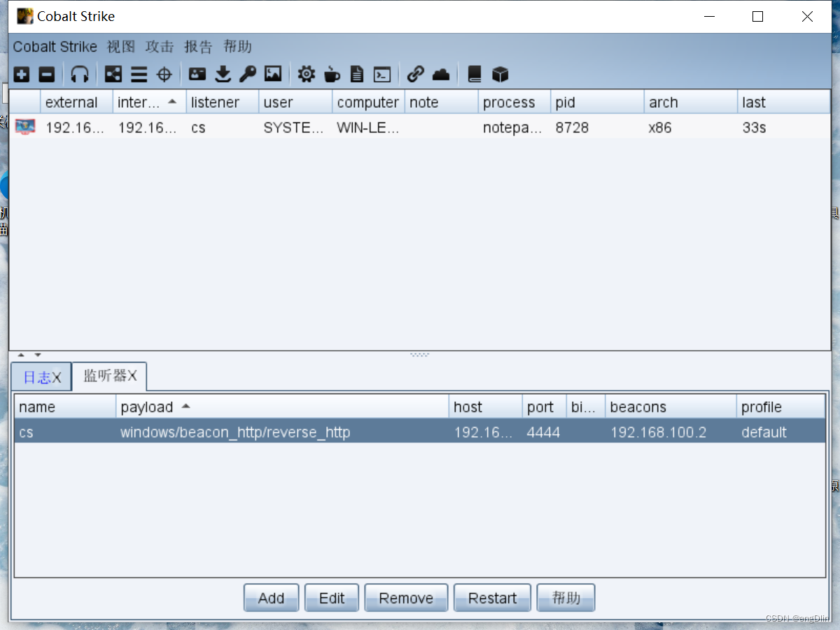
Task: Click the Edit listener button
Action: (x=332, y=598)
